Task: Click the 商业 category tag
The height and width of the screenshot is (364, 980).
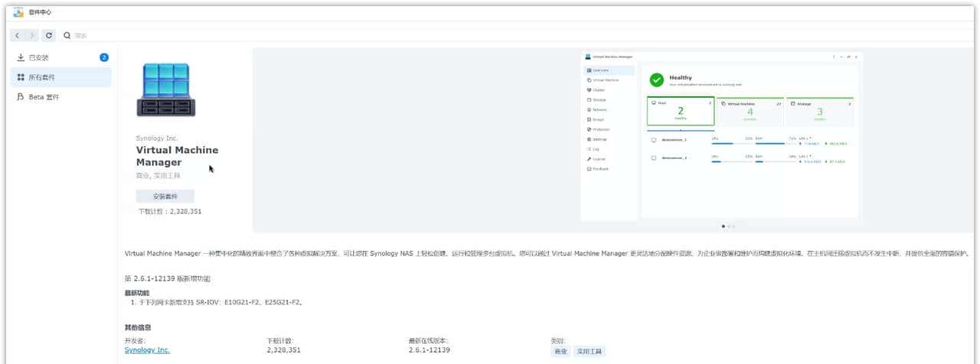Action: click(561, 352)
